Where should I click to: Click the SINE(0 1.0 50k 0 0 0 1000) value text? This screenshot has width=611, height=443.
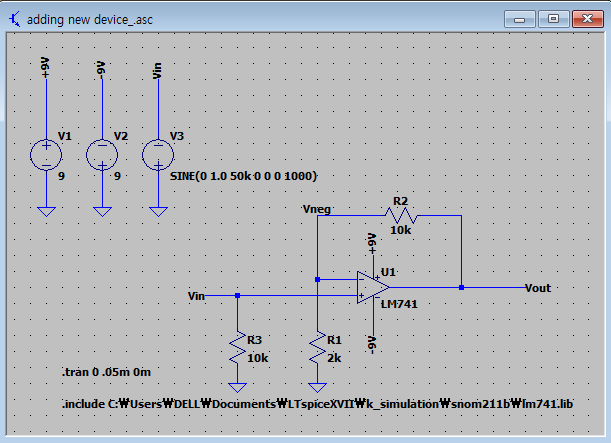pos(244,176)
